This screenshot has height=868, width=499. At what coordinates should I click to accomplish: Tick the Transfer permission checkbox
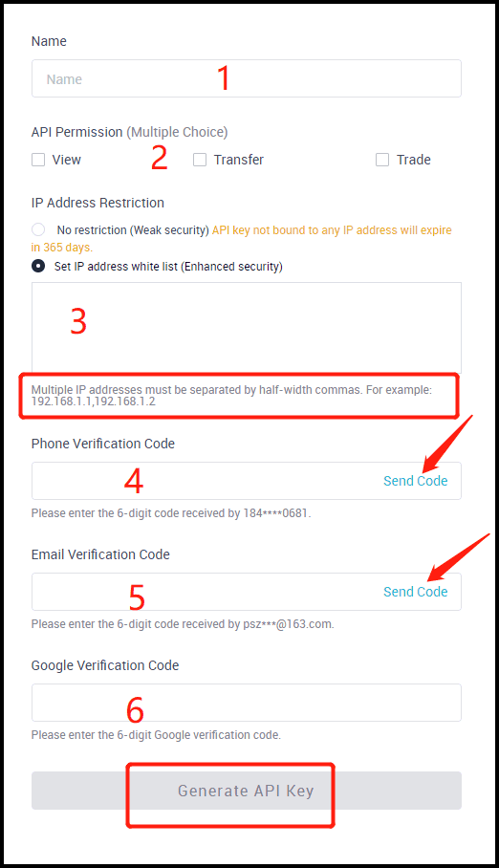(200, 160)
